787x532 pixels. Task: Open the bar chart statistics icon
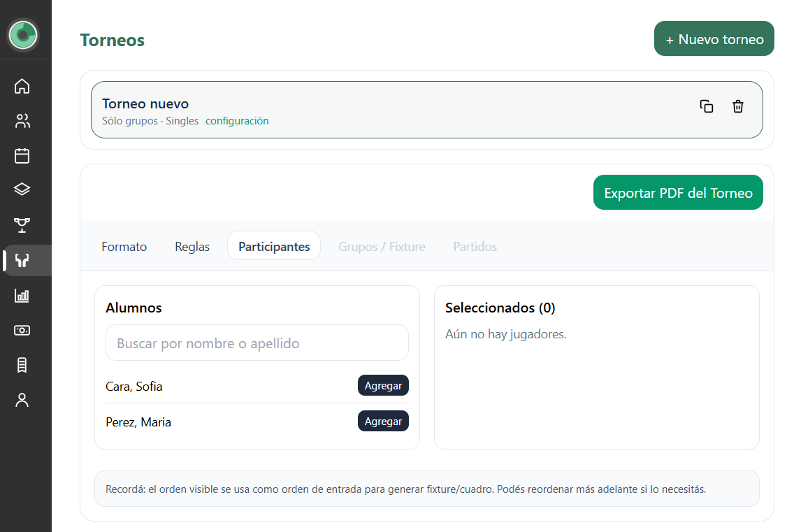tap(22, 295)
